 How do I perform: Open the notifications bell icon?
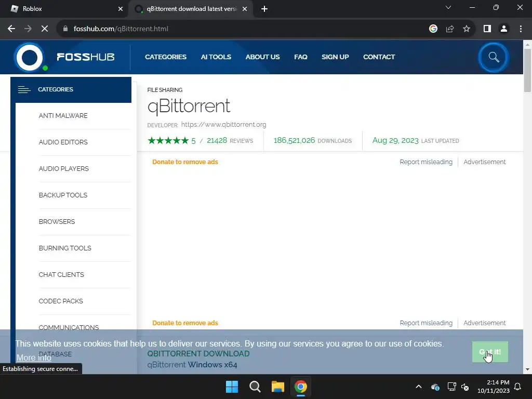coord(518,387)
